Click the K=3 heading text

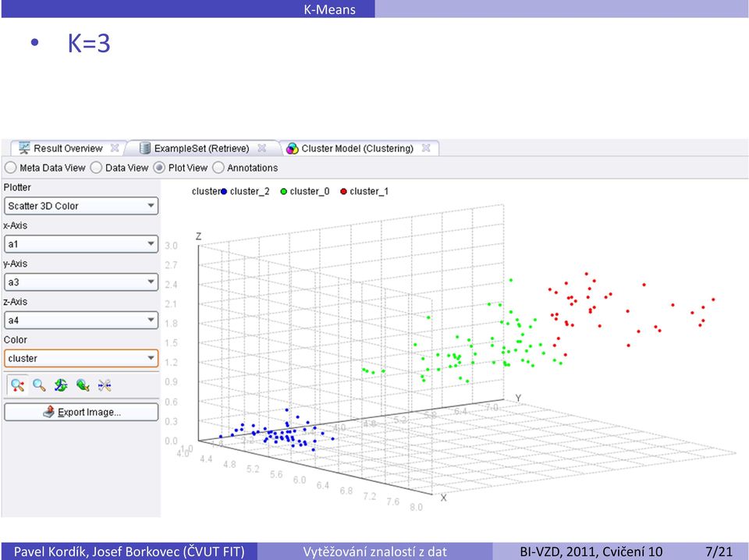point(89,43)
